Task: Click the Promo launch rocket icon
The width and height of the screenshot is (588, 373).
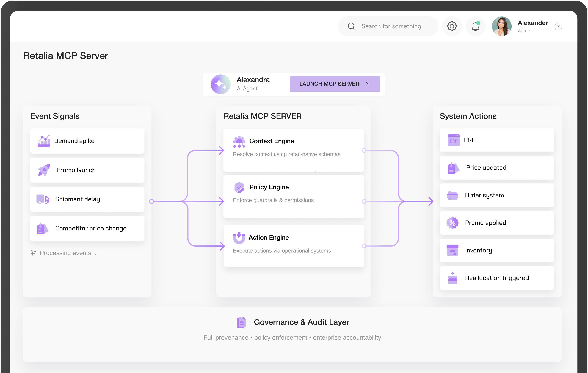Action: click(44, 170)
